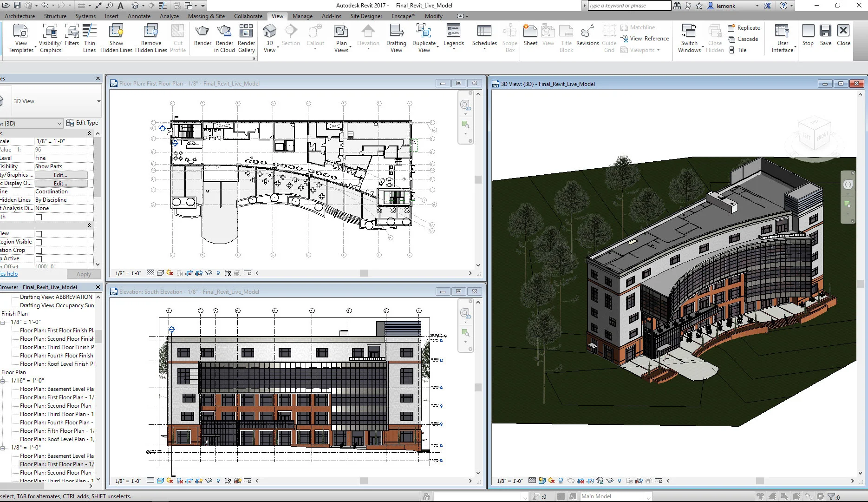The width and height of the screenshot is (868, 502).
Task: Click Cascade windows button
Action: pyautogui.click(x=743, y=39)
